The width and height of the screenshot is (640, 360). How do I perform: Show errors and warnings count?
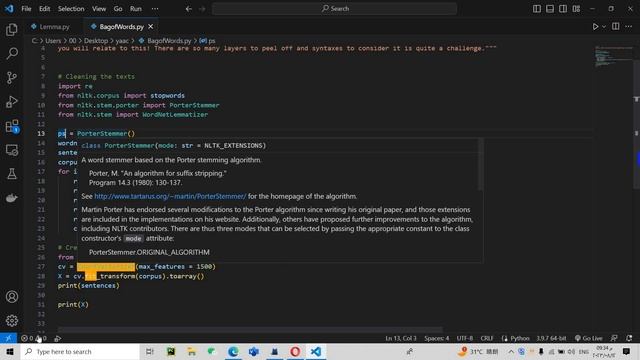(34, 338)
